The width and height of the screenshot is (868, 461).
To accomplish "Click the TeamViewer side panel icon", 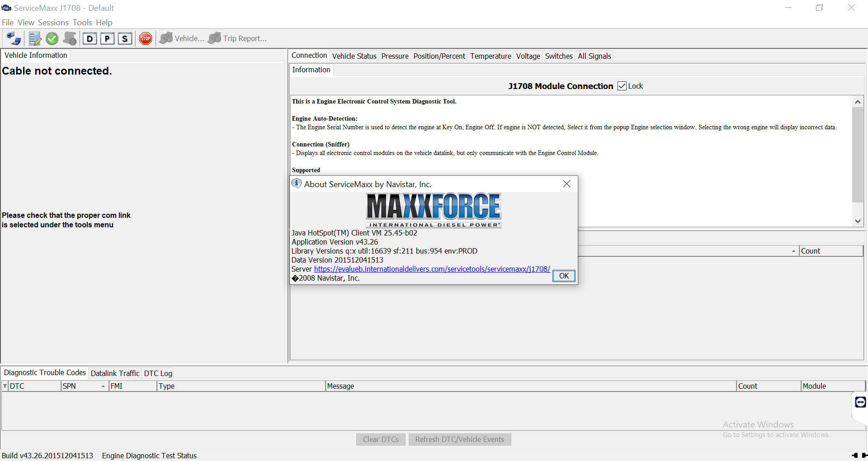I will click(860, 402).
